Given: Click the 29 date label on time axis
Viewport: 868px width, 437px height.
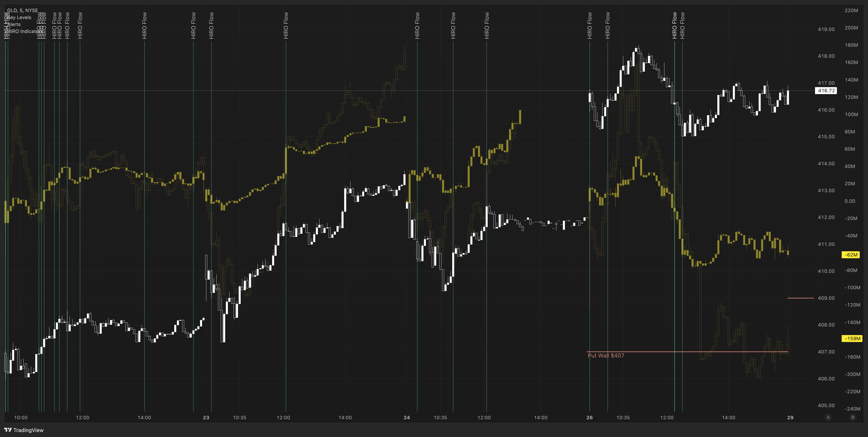Looking at the screenshot, I should [x=790, y=417].
